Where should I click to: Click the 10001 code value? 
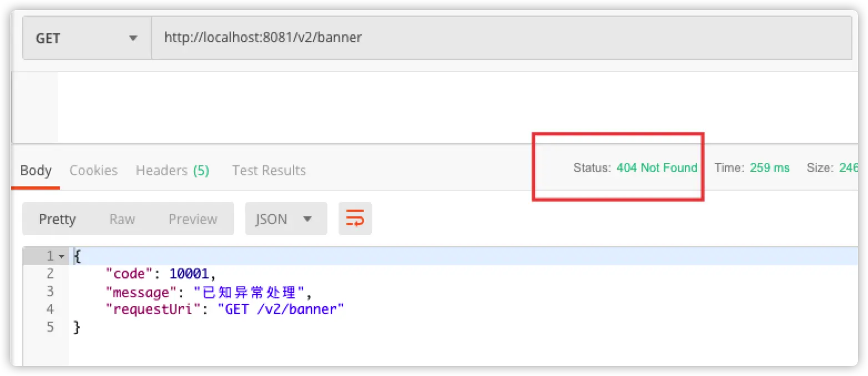[x=189, y=273]
